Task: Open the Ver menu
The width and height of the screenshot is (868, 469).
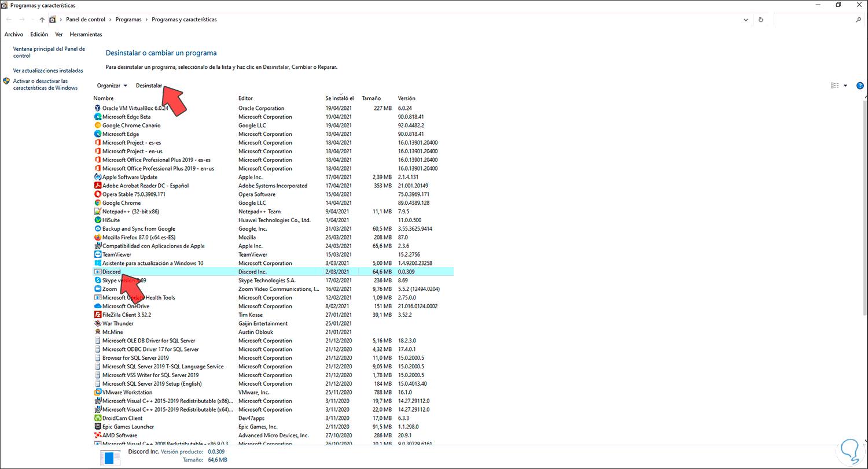Action: tap(59, 35)
